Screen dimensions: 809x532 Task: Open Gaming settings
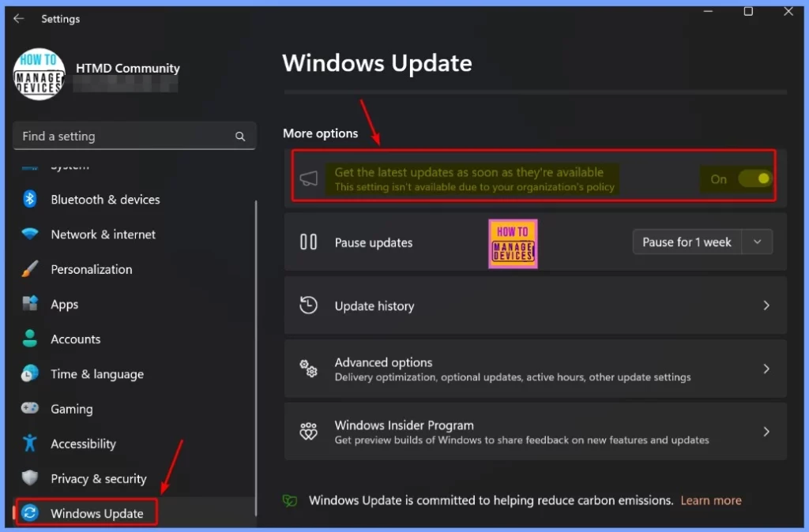point(72,410)
